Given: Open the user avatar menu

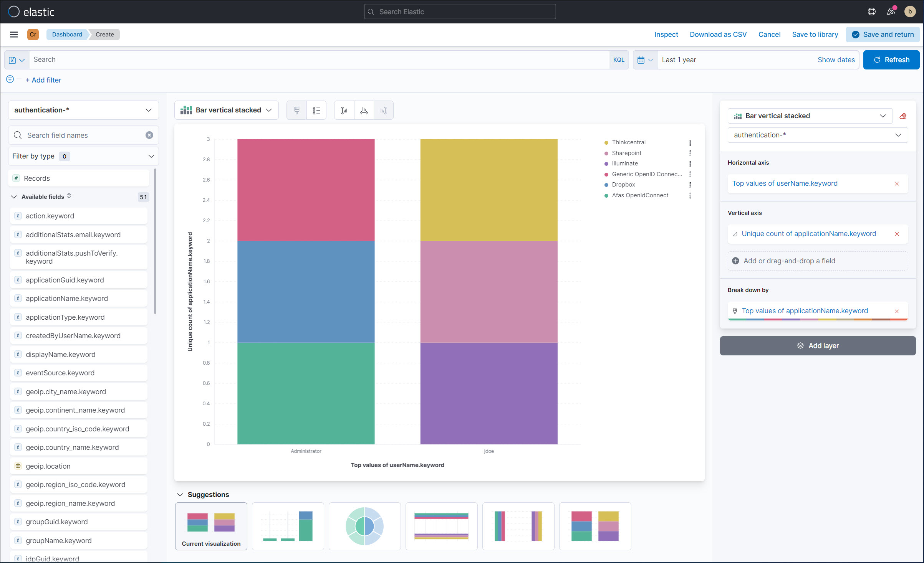Looking at the screenshot, I should (x=910, y=12).
